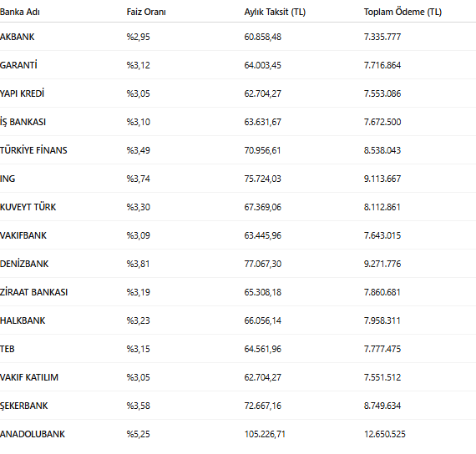Click İŞ BANKASI monthly installment 63.631,67
The width and height of the screenshot is (476, 454).
tap(262, 122)
